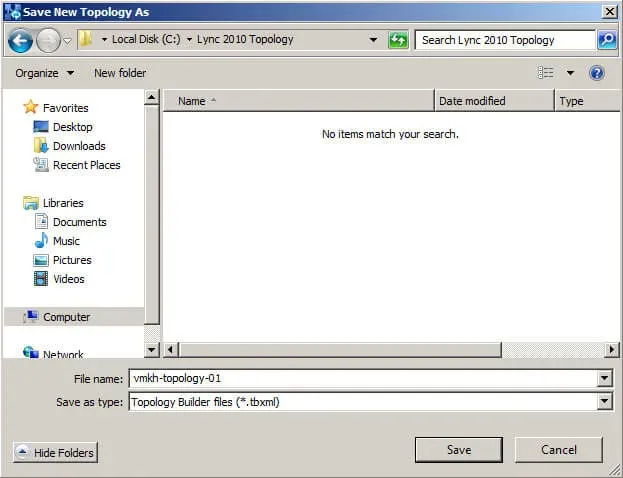
Task: Click the Back navigation arrow
Action: (20, 40)
